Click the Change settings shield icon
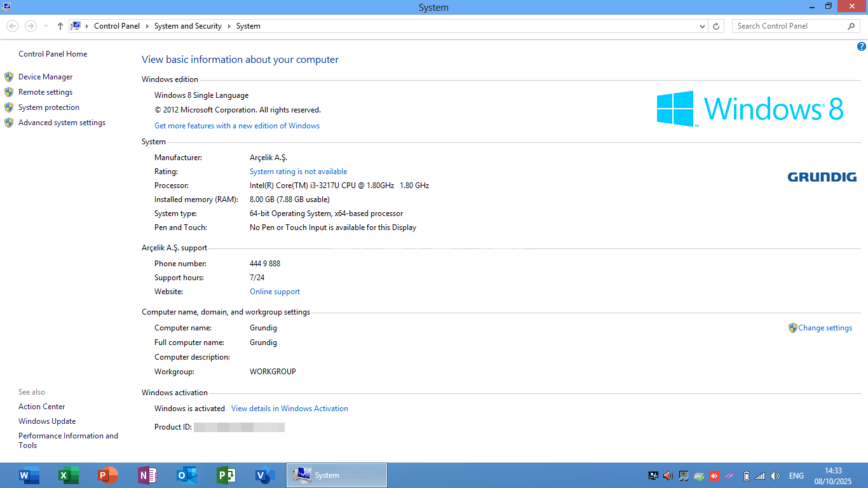 [792, 328]
